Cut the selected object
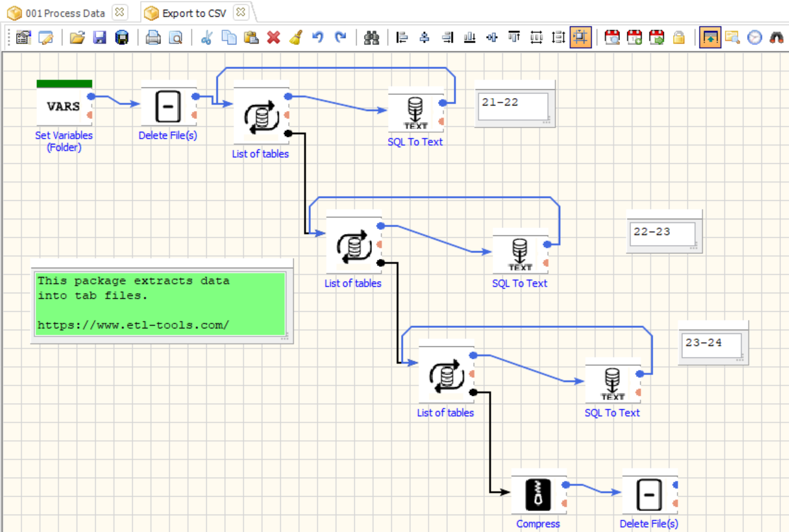Image resolution: width=789 pixels, height=532 pixels. pos(207,37)
